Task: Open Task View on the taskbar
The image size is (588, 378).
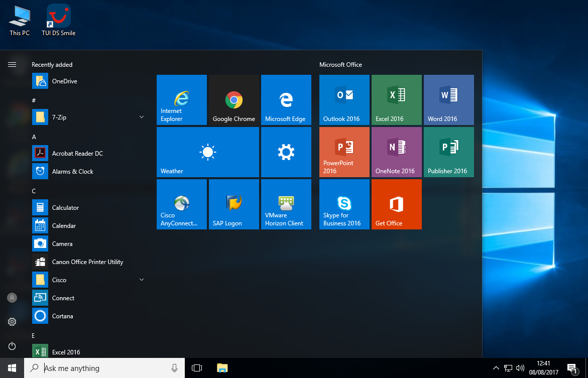Action: coord(197,368)
